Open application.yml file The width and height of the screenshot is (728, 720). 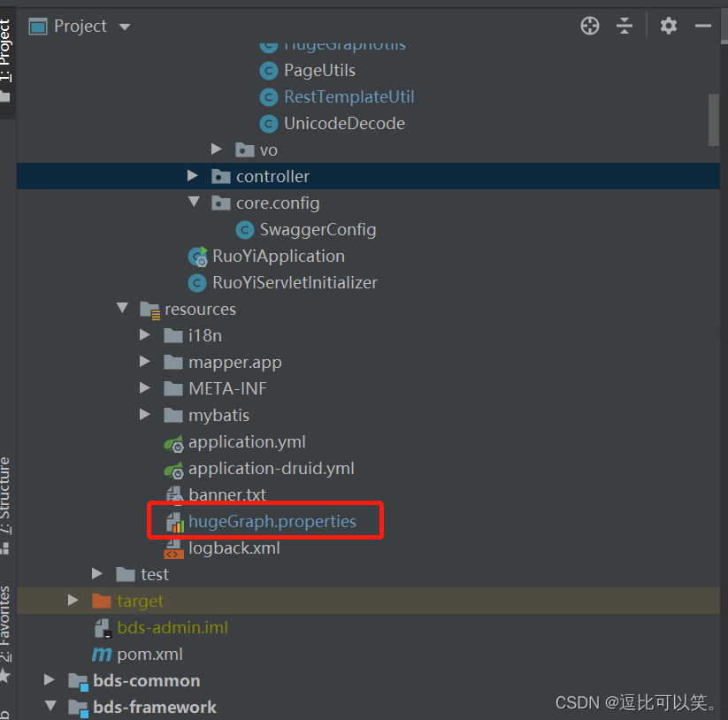pyautogui.click(x=247, y=442)
